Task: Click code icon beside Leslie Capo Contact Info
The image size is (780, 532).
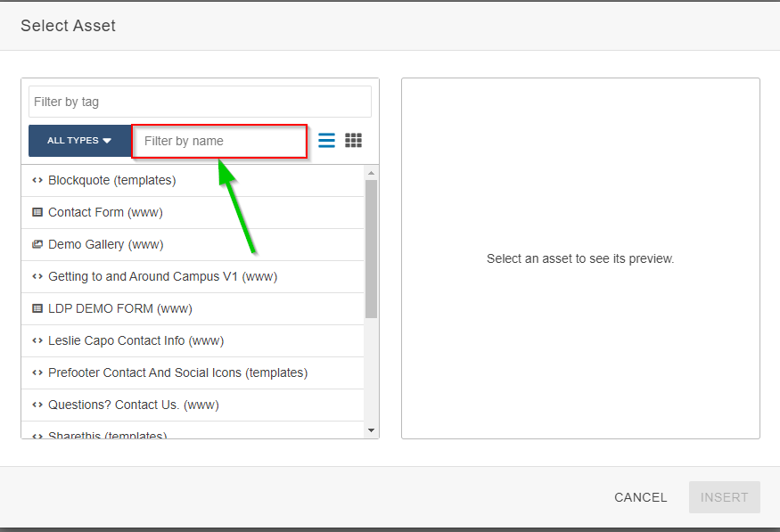Action: pos(37,340)
